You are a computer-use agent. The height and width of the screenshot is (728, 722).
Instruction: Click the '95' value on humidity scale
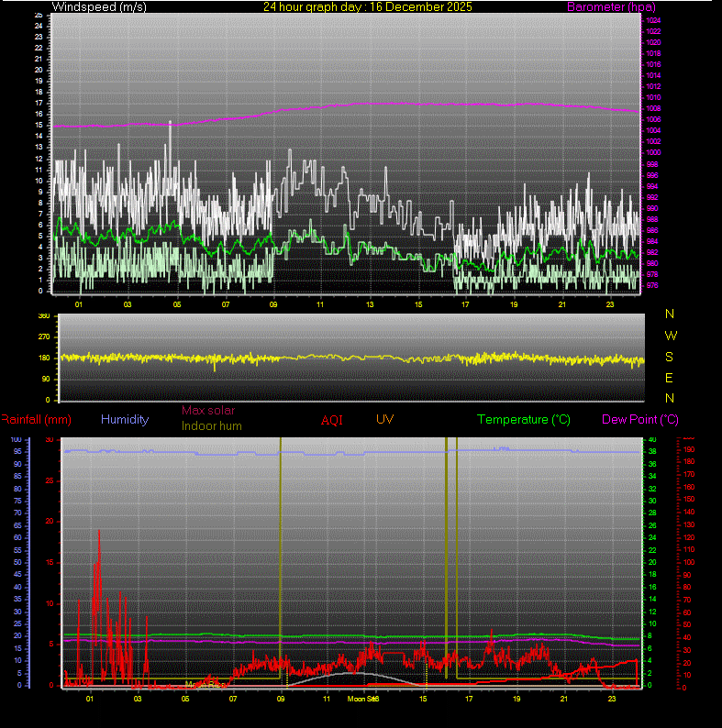17,451
